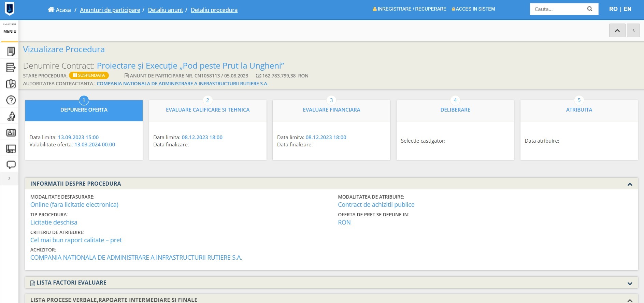Select the EVALUARE CALIFICARE SI TEHNICA stage tab
644x303 pixels.
click(208, 111)
